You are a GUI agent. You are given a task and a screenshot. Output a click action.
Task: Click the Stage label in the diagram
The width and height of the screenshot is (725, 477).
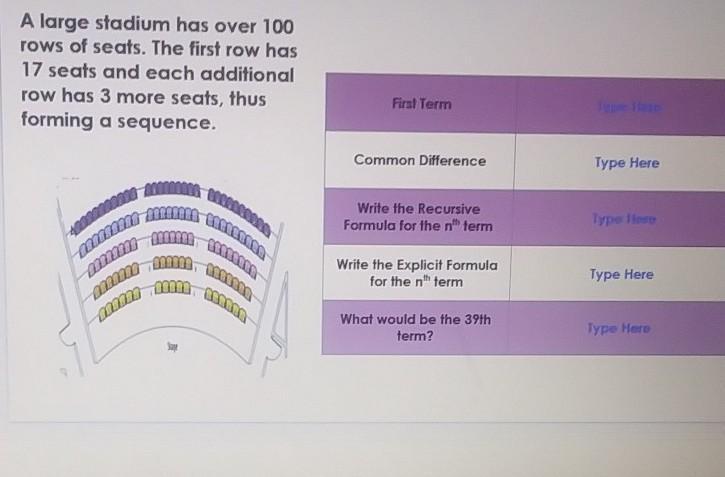172,345
